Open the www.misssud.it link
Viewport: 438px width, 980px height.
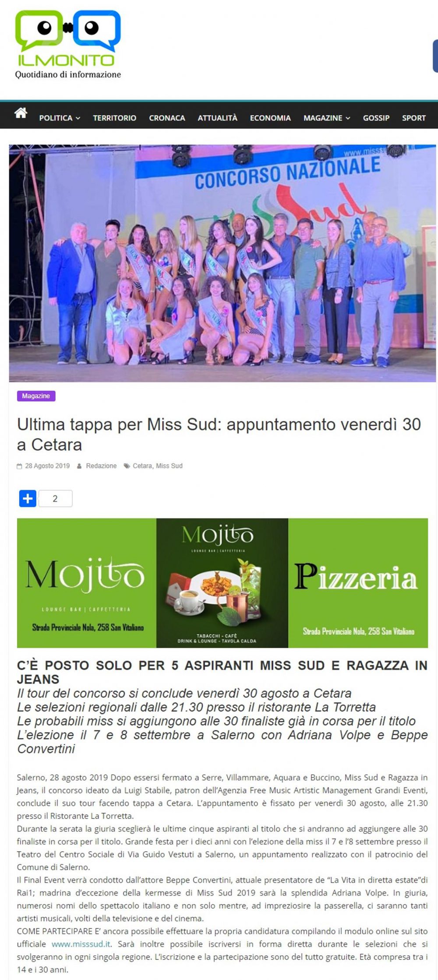coord(81,944)
